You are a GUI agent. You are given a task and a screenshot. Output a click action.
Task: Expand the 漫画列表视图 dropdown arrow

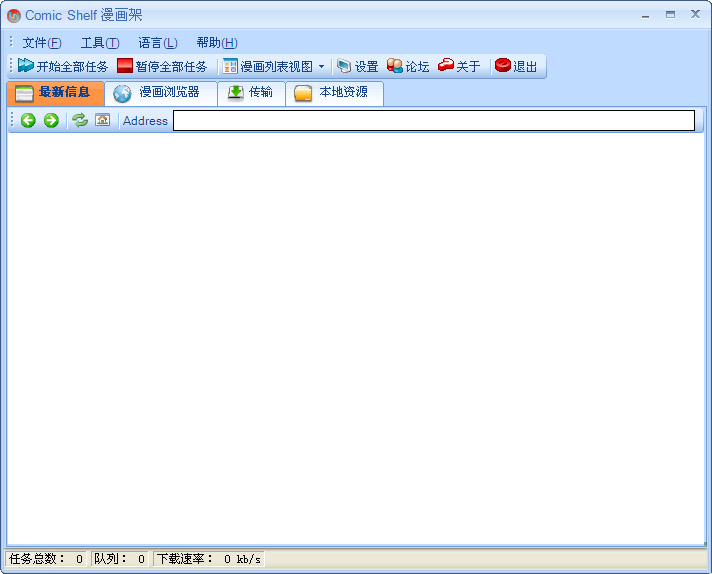[x=321, y=66]
